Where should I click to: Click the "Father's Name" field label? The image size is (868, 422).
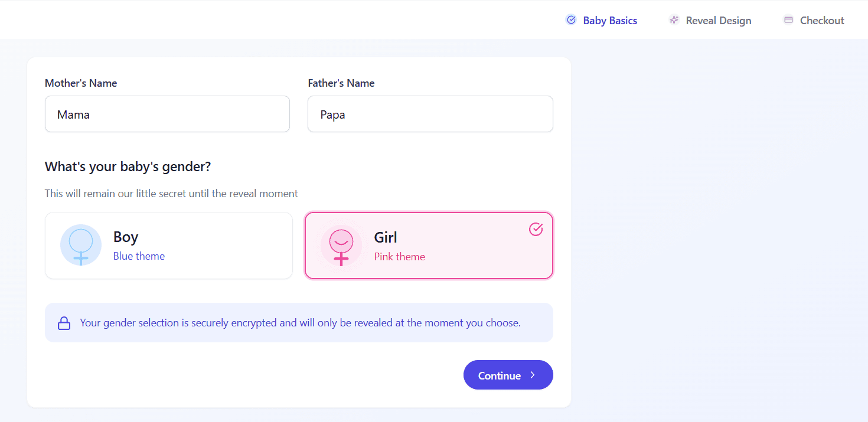pos(341,83)
